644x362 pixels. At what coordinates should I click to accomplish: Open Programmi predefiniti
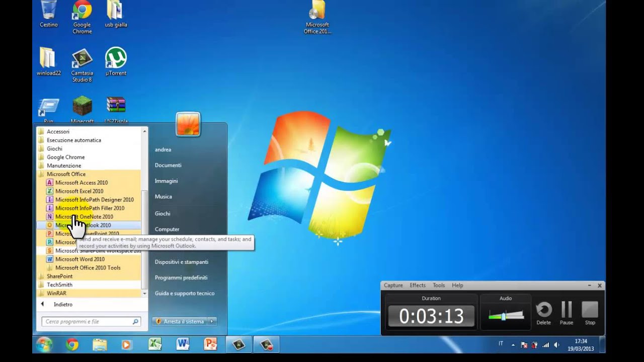coord(181,278)
